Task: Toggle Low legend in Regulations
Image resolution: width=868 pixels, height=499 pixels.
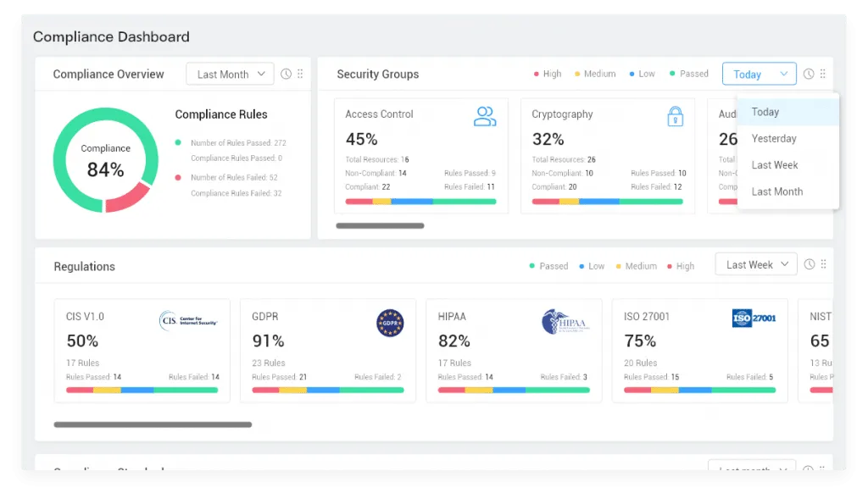Action: (x=592, y=266)
